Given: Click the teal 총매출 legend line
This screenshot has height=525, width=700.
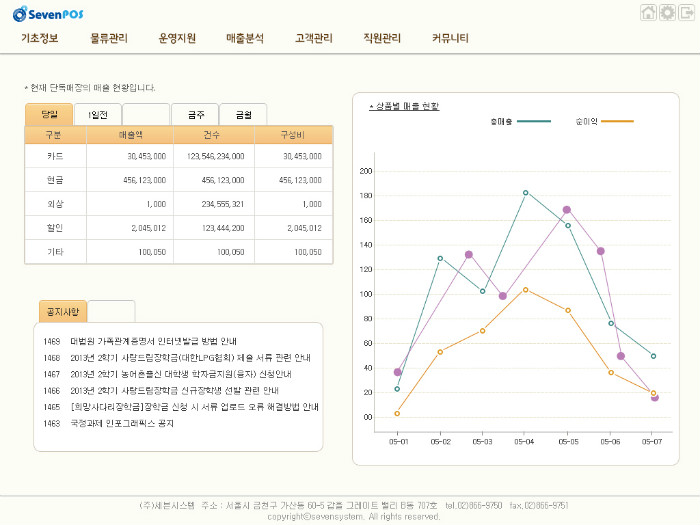Looking at the screenshot, I should 533,121.
